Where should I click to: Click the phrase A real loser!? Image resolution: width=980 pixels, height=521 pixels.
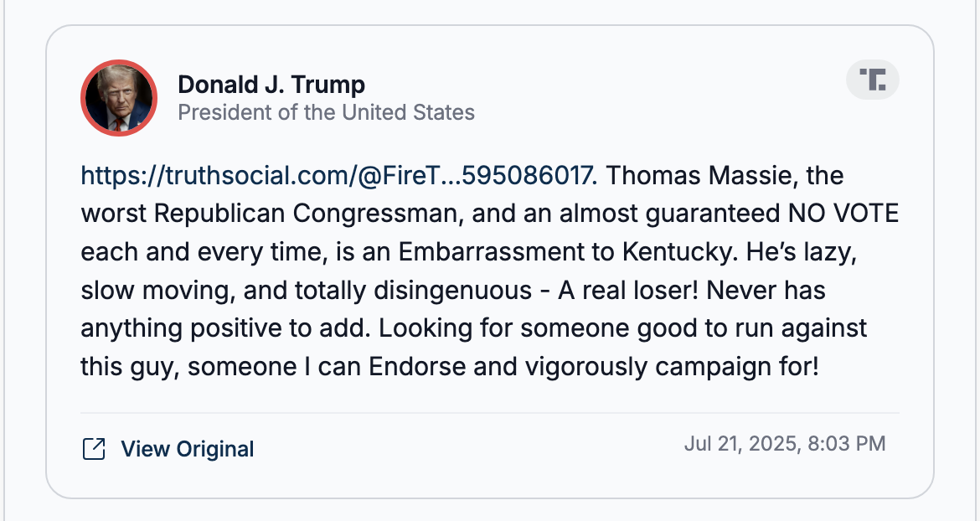point(628,290)
